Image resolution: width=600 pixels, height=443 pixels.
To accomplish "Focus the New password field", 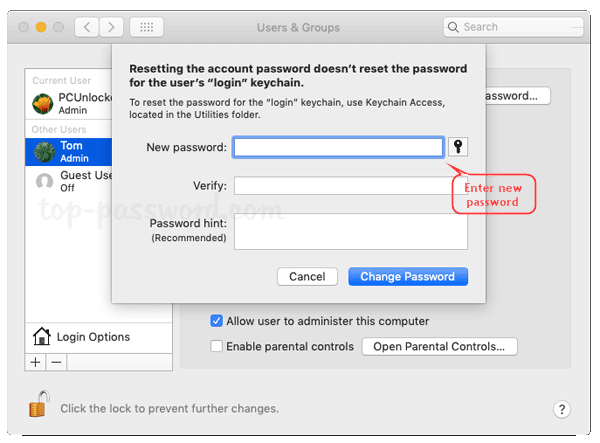I will click(x=338, y=148).
